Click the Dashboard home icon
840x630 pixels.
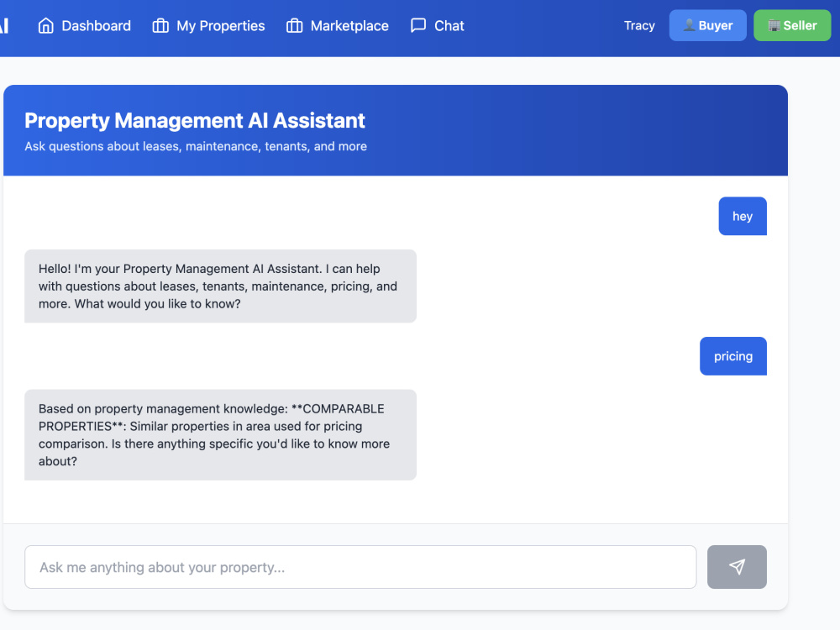click(x=46, y=26)
